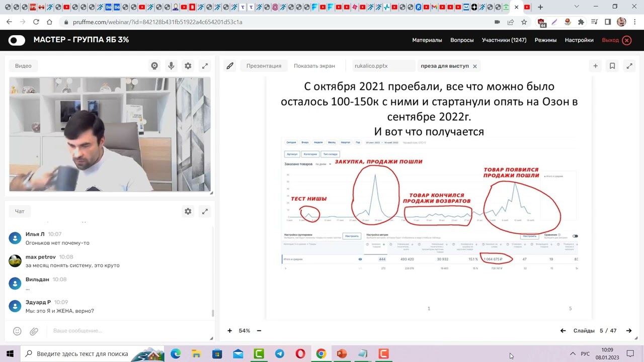Open the emoji picker in chat
The width and height of the screenshot is (644, 362).
(x=17, y=331)
